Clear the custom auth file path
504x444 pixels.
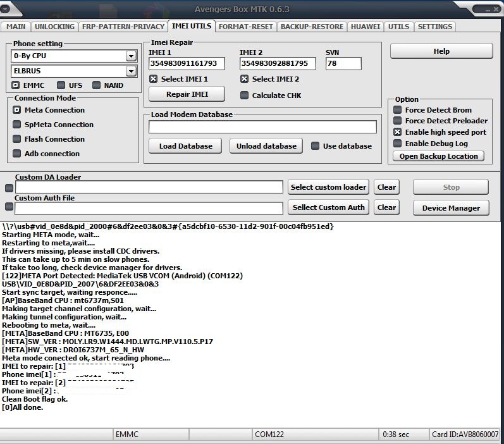coord(386,207)
